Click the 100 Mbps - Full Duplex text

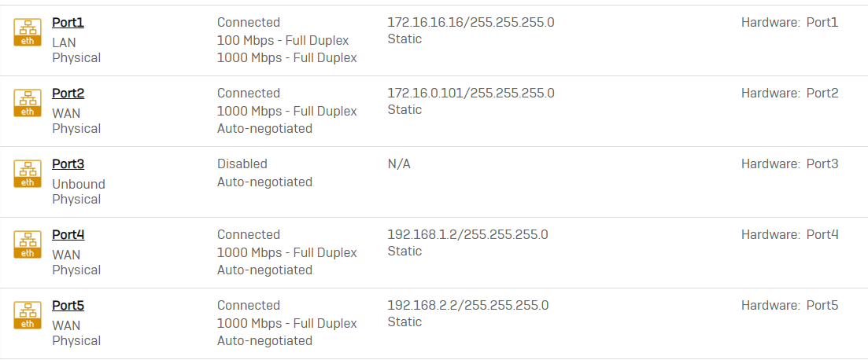(283, 40)
